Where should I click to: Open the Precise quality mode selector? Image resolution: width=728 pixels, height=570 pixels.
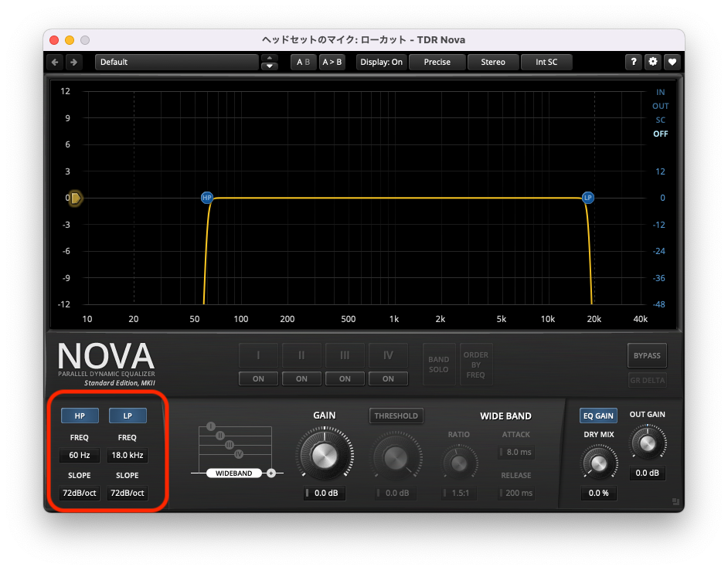point(437,62)
